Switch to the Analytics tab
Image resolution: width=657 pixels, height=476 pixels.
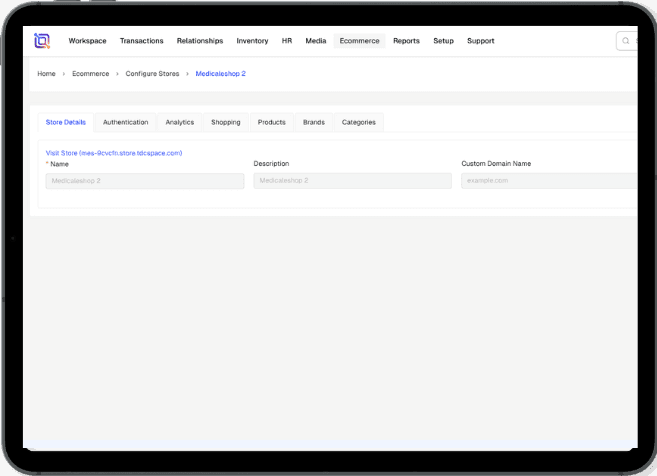pyautogui.click(x=180, y=122)
